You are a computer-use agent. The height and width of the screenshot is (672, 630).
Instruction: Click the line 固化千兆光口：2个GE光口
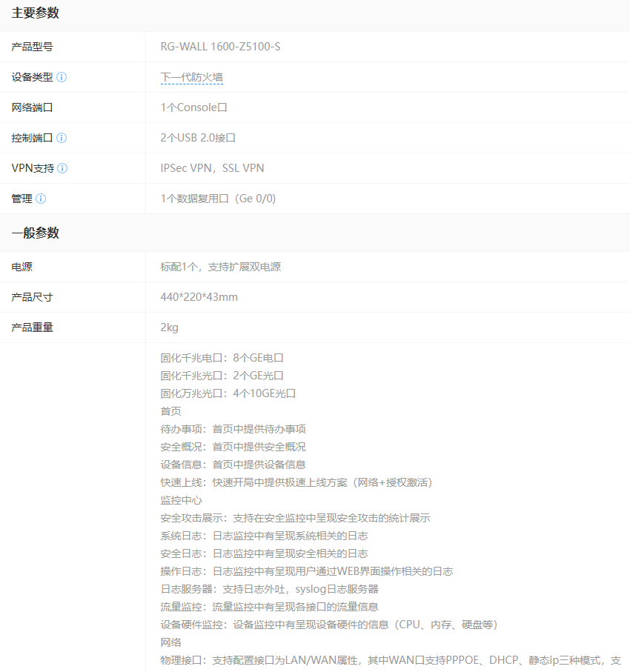pyautogui.click(x=222, y=376)
